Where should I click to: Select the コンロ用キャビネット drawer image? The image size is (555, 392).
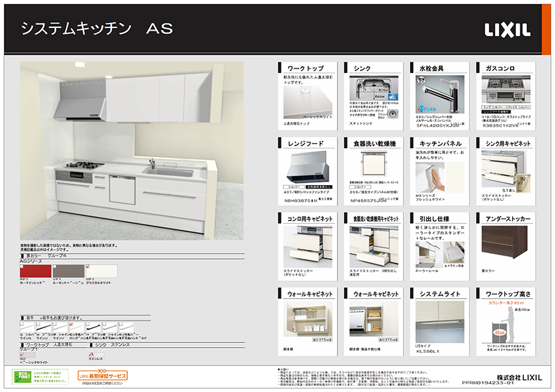308,247
